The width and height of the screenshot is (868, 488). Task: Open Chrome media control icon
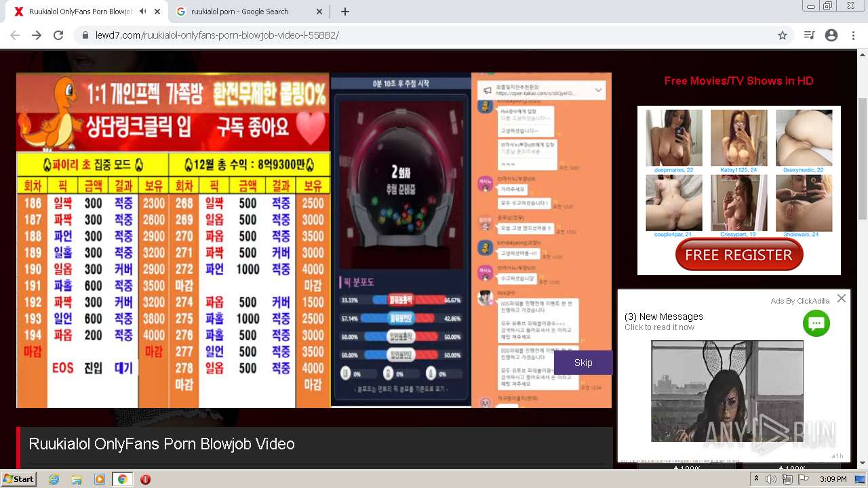(x=809, y=35)
